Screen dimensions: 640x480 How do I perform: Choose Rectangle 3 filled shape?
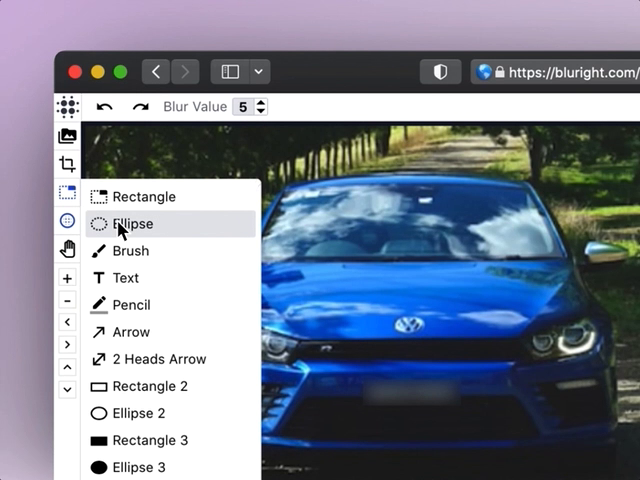click(x=171, y=440)
